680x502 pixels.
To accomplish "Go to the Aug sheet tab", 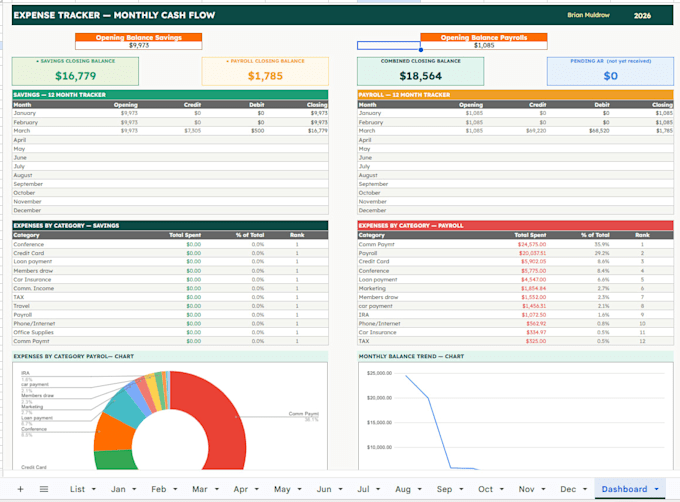I will click(x=403, y=489).
